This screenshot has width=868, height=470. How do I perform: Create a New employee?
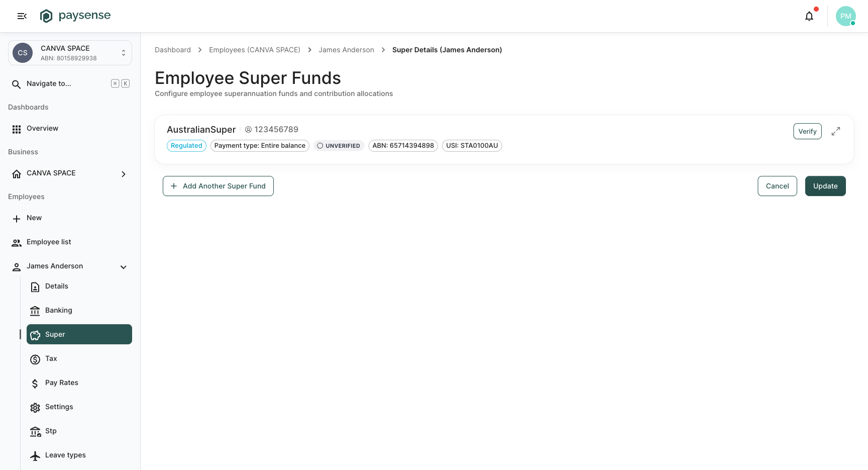[x=70, y=218]
